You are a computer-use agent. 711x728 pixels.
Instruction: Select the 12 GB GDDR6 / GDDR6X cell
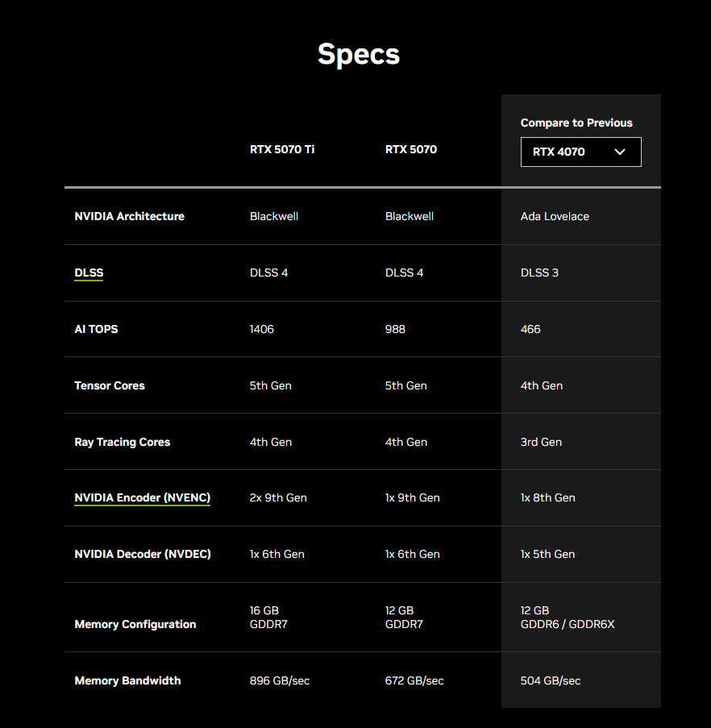point(568,618)
